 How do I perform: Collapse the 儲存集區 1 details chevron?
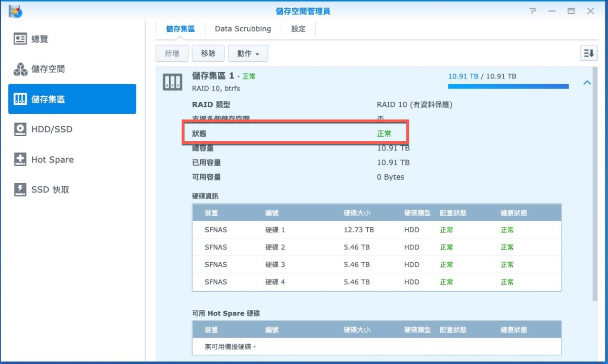click(587, 83)
